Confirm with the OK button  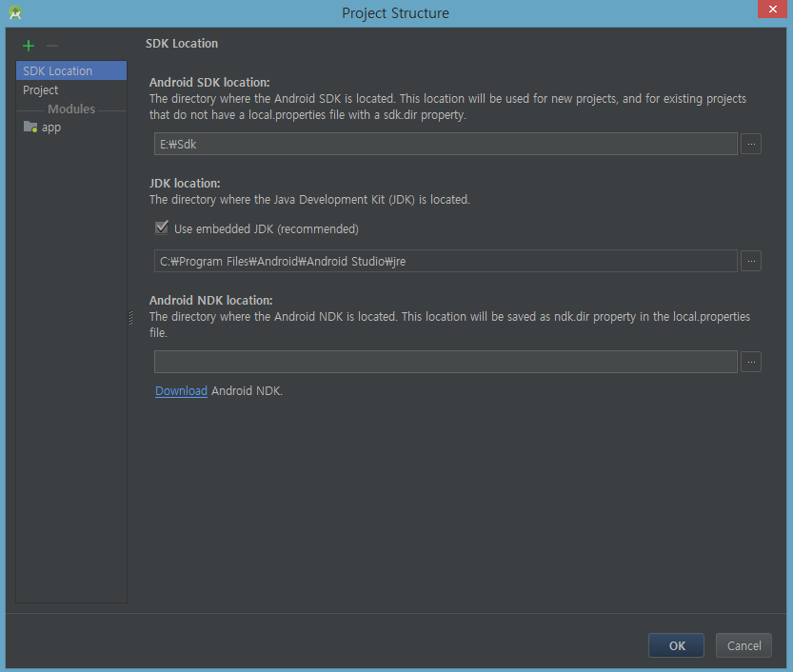point(676,645)
